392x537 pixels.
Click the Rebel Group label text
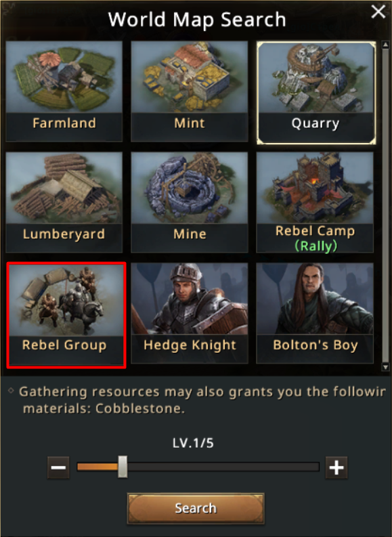pos(64,345)
